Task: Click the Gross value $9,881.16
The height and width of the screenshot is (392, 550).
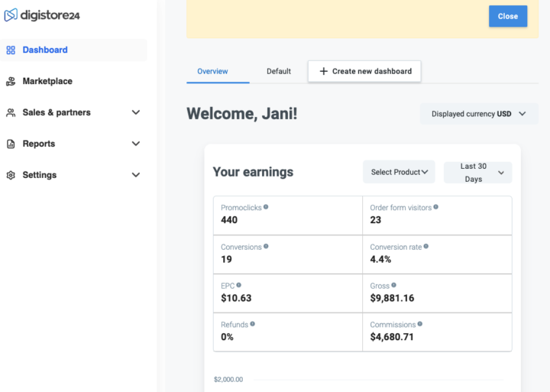Action: tap(392, 298)
